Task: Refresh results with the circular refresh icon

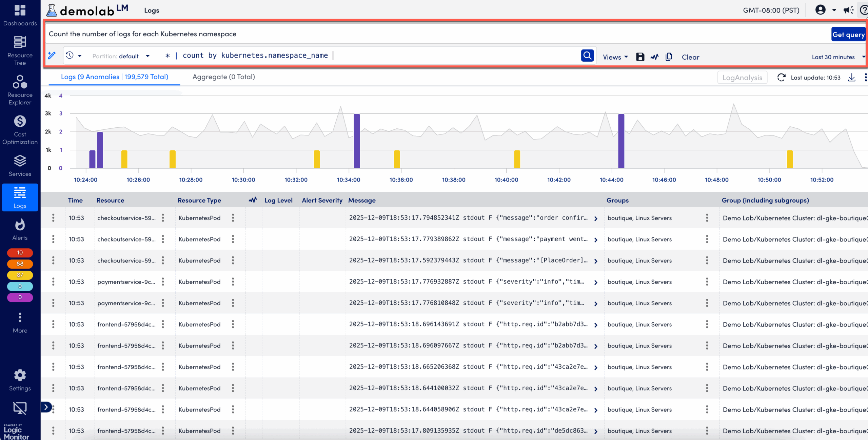Action: 782,77
